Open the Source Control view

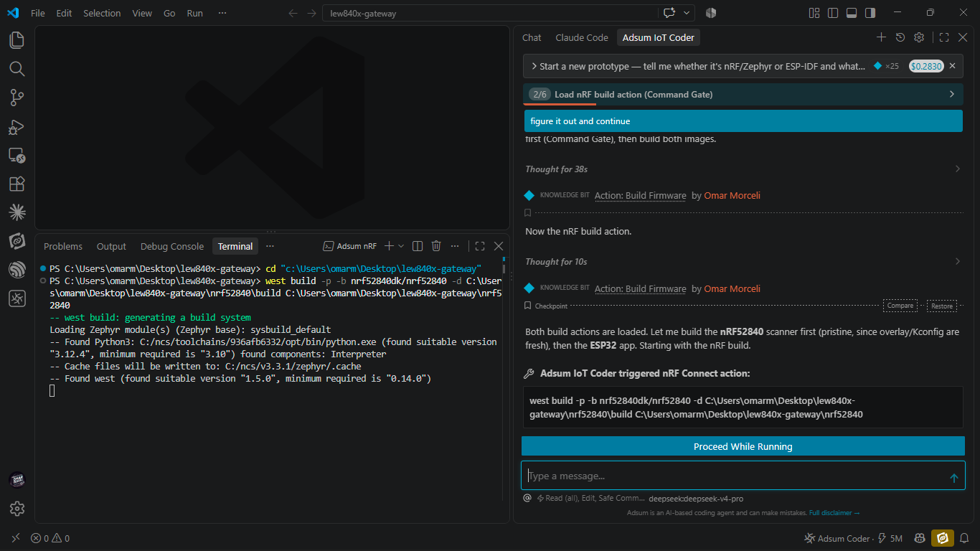click(17, 98)
